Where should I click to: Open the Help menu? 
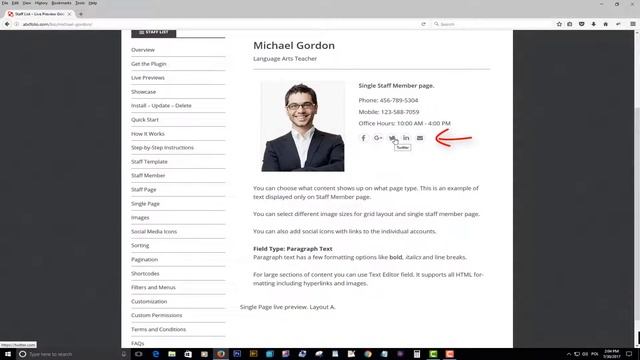(93, 3)
